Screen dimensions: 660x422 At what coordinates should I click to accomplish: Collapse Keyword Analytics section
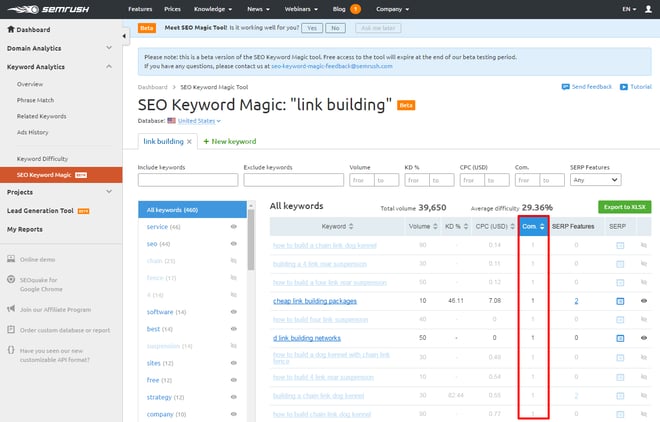coord(109,66)
